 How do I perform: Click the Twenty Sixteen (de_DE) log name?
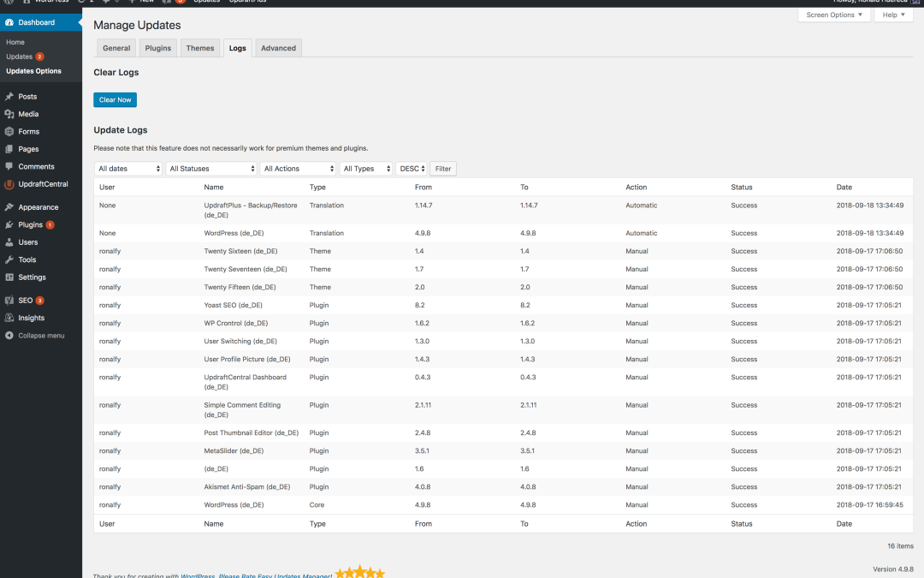[x=240, y=251]
